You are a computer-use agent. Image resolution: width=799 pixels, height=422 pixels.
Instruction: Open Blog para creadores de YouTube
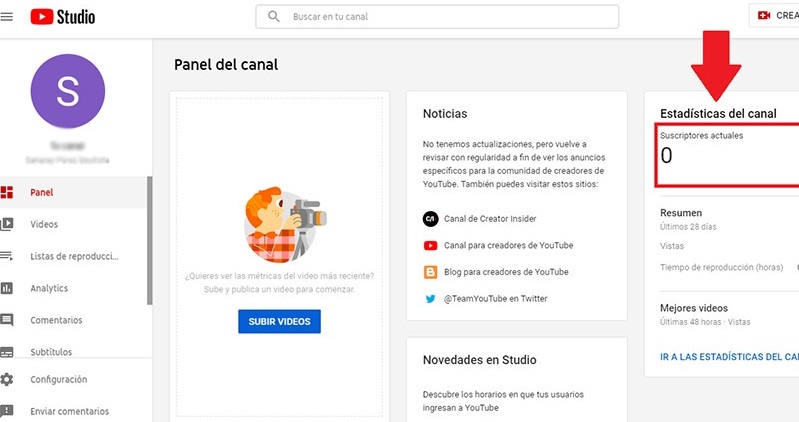pyautogui.click(x=506, y=272)
